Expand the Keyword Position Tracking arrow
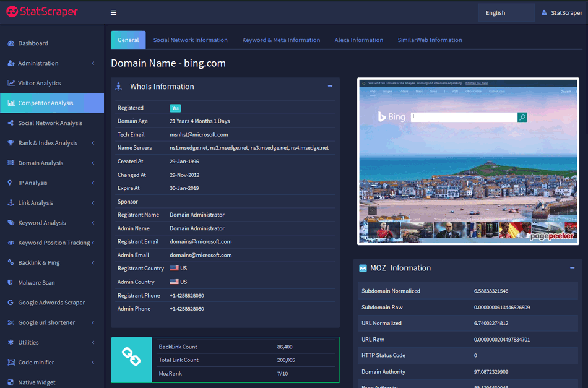The height and width of the screenshot is (388, 588). click(93, 243)
